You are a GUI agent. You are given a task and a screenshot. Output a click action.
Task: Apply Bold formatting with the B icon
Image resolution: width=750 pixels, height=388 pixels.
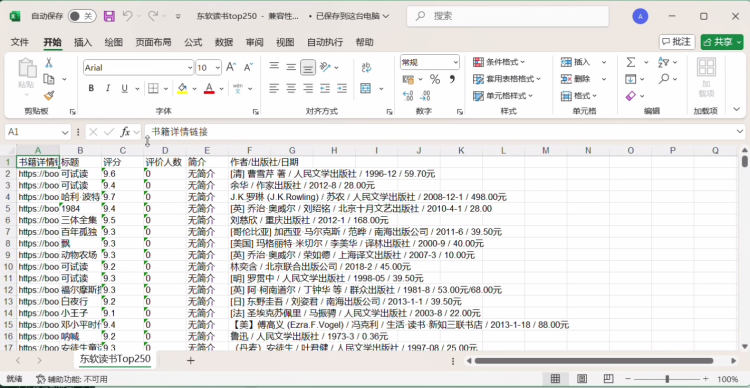tap(91, 89)
